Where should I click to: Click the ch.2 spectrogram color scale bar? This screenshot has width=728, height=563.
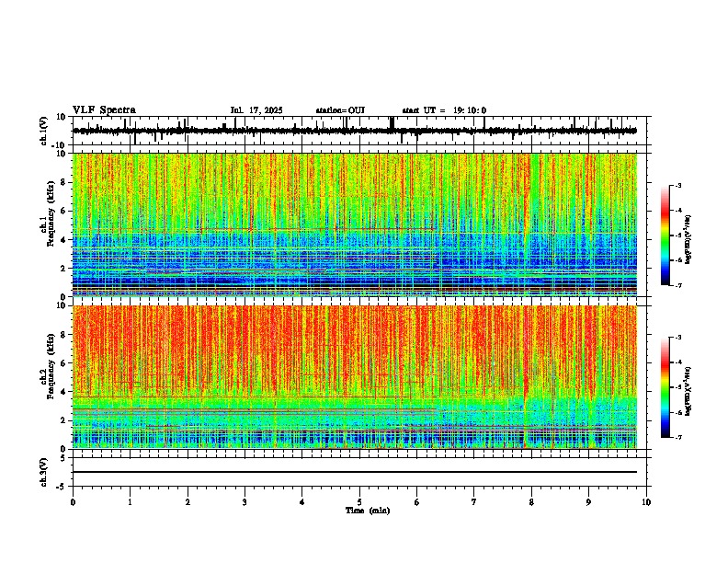(x=665, y=387)
